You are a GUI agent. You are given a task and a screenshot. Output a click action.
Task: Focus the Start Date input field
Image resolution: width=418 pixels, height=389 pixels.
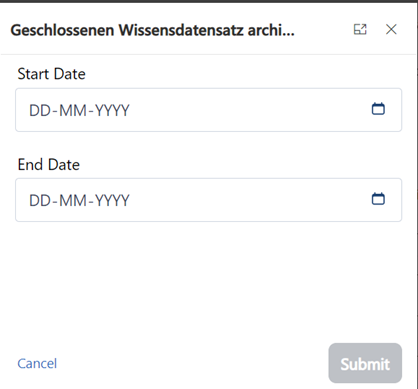click(x=208, y=110)
